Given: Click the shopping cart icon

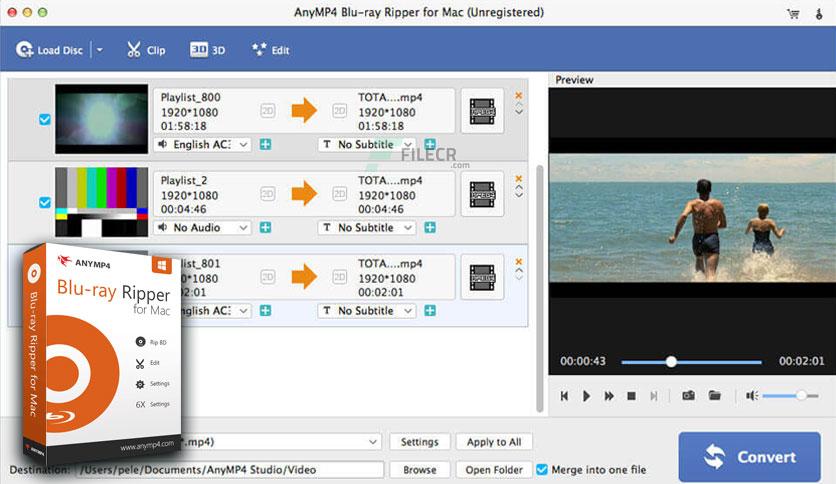Looking at the screenshot, I should coord(793,13).
